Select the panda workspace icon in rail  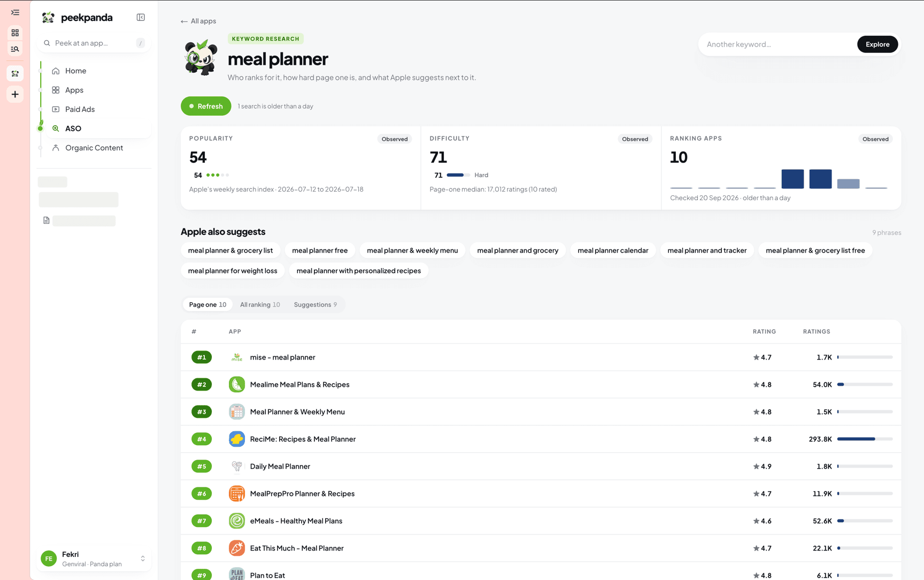(15, 73)
